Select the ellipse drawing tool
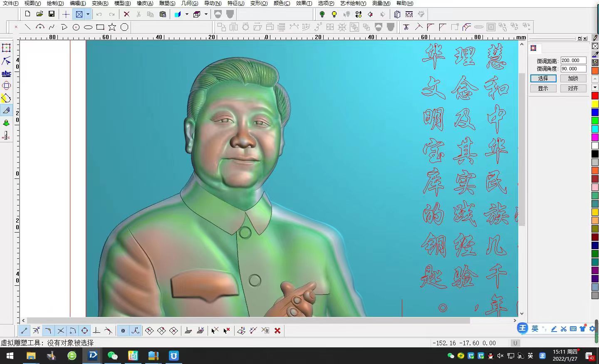The image size is (599, 364). click(x=88, y=27)
